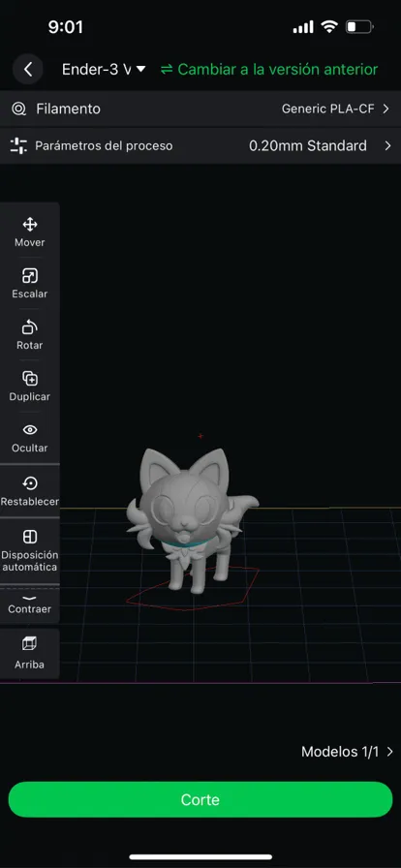
Task: Expand the 0.20mm Standard profile chevron
Action: click(387, 145)
